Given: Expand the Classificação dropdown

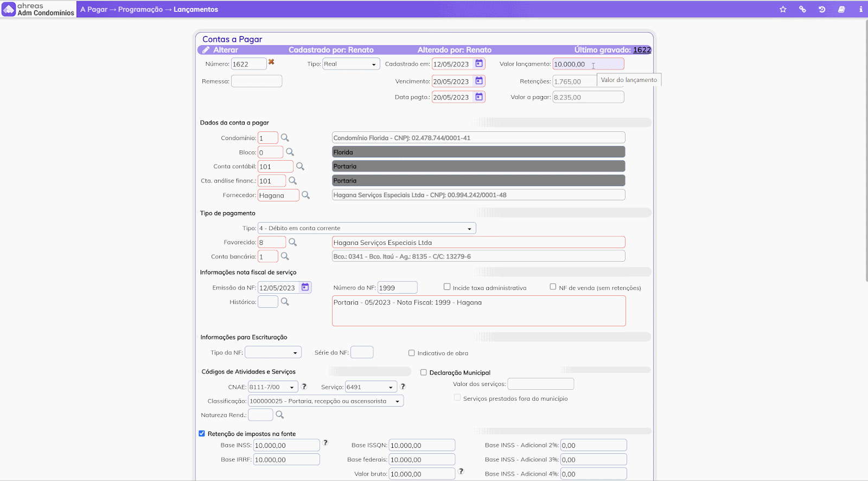Looking at the screenshot, I should 325,401.
